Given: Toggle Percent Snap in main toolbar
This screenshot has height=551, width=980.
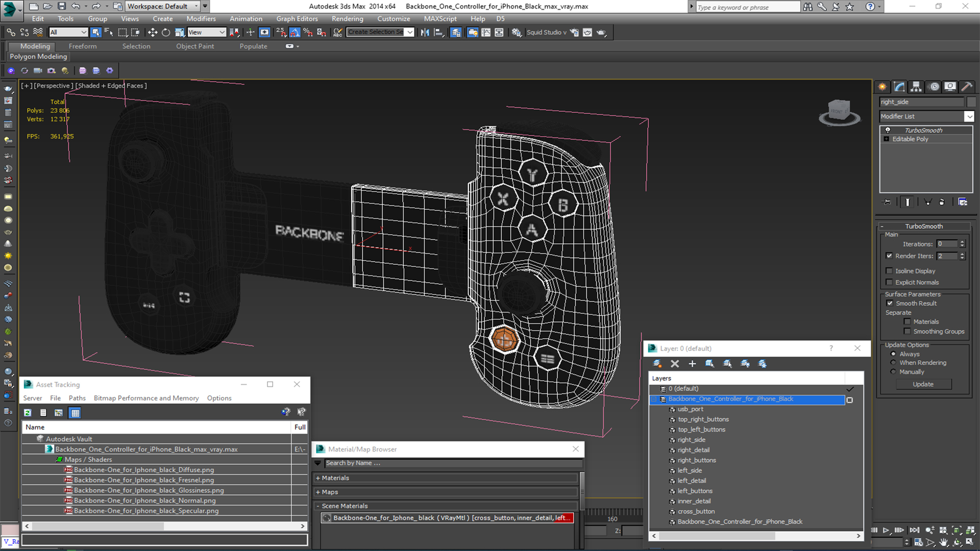Looking at the screenshot, I should (308, 32).
